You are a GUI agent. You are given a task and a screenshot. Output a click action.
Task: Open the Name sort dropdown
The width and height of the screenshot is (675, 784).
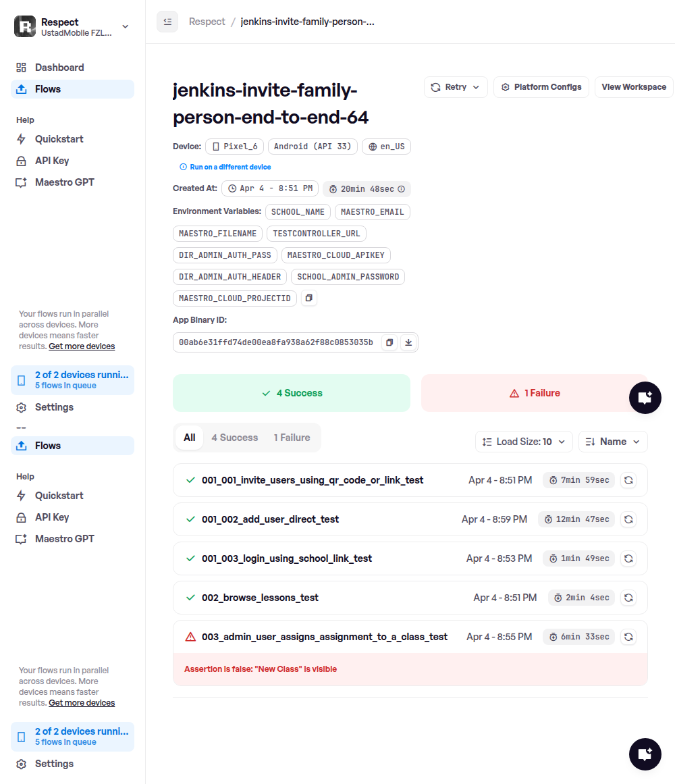coord(613,442)
